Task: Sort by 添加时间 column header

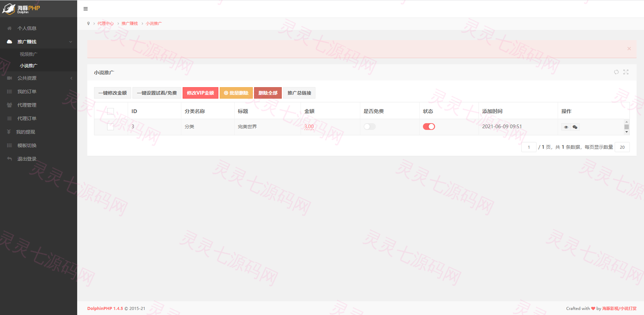Action: 492,111
